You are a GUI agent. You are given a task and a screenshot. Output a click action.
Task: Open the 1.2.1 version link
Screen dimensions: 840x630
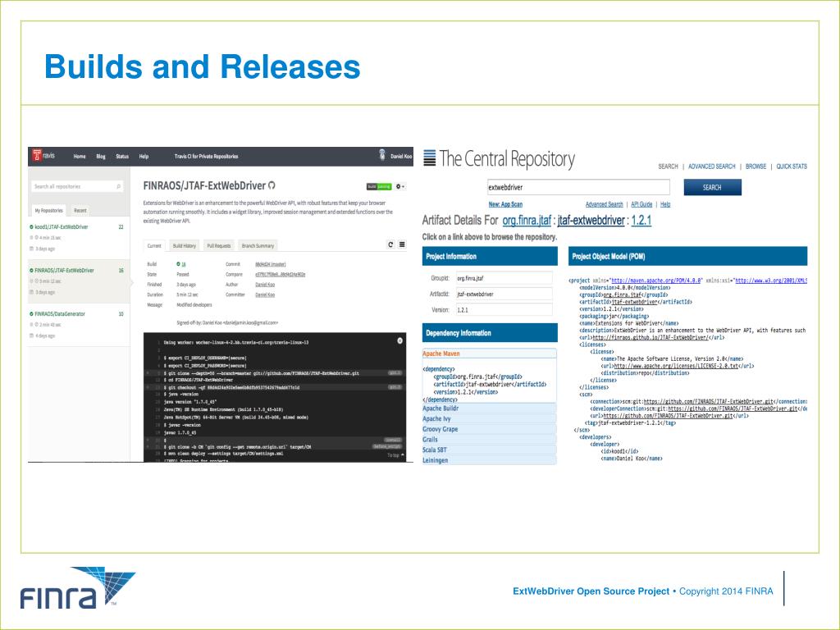coord(641,220)
